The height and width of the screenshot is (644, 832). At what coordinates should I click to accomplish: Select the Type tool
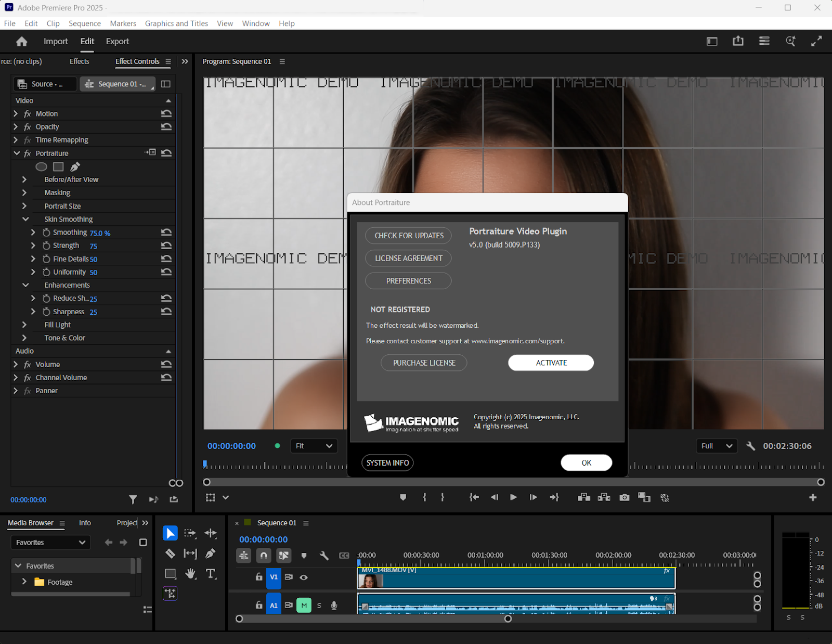(211, 574)
